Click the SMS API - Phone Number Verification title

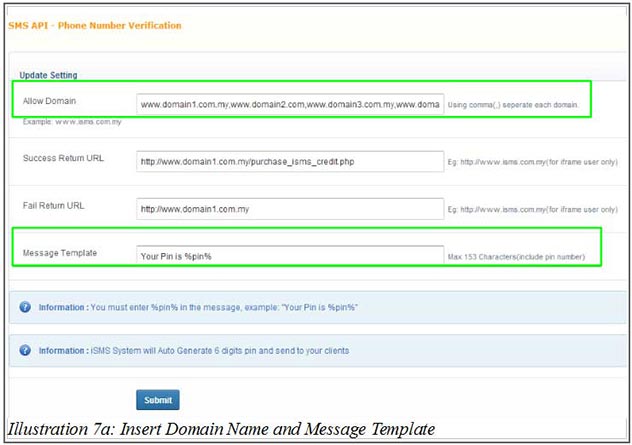pyautogui.click(x=95, y=25)
